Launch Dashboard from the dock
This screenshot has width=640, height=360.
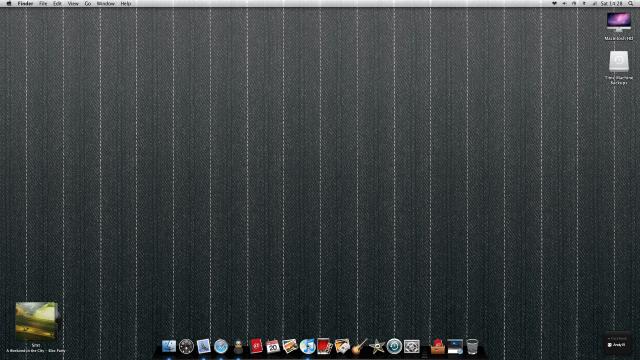click(186, 346)
